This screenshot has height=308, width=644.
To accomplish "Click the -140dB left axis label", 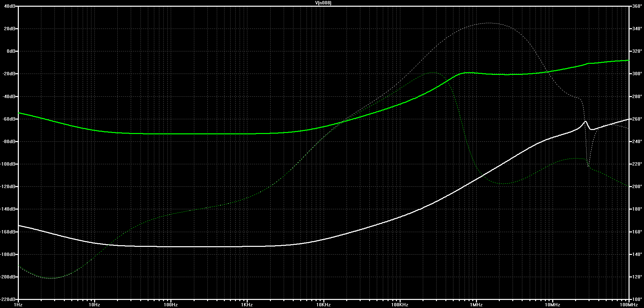I will click(8, 209).
